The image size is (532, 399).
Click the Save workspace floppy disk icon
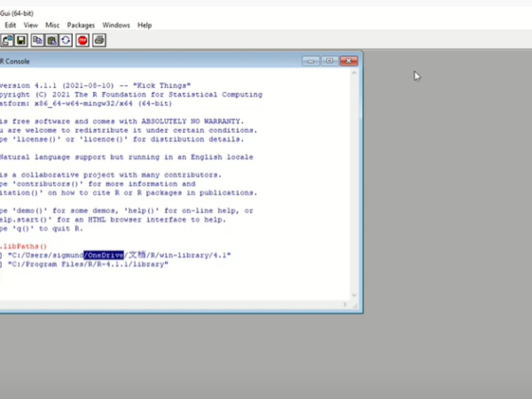point(20,40)
